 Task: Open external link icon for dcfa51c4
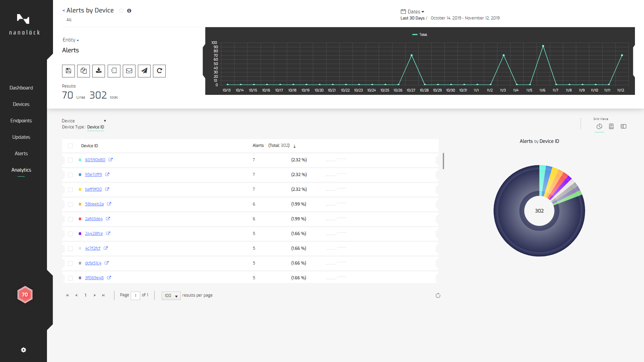pos(107,263)
